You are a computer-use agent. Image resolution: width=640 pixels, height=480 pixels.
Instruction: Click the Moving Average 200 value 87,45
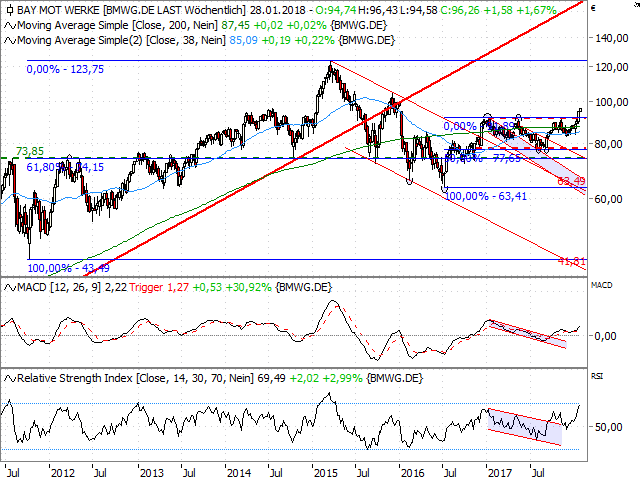coord(236,25)
